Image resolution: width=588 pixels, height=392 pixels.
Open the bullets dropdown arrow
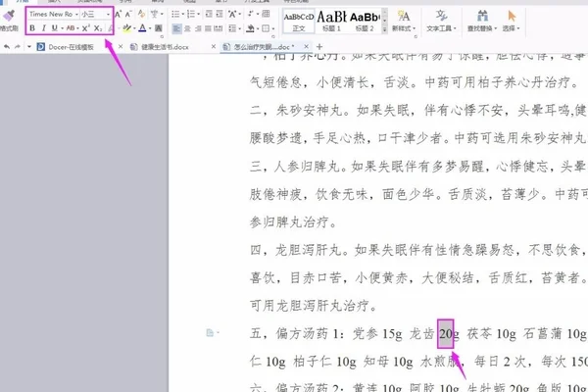(182, 15)
